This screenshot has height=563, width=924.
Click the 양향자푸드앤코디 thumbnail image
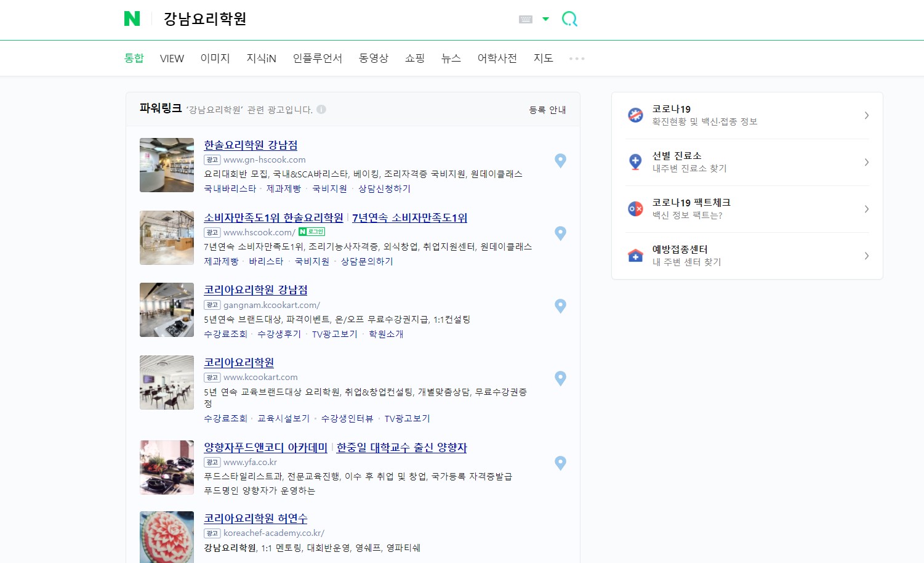pyautogui.click(x=167, y=468)
